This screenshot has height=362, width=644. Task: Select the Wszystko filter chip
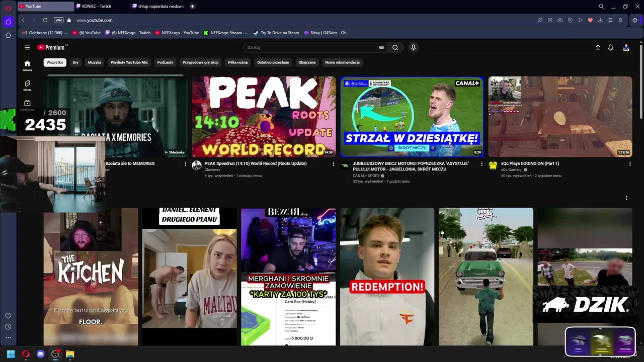55,62
